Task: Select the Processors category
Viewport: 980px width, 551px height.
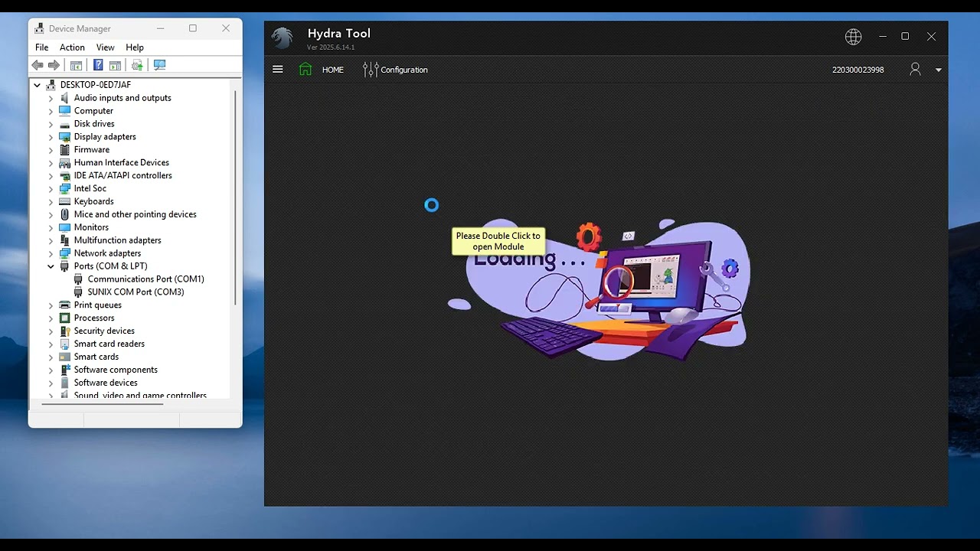Action: [x=94, y=318]
